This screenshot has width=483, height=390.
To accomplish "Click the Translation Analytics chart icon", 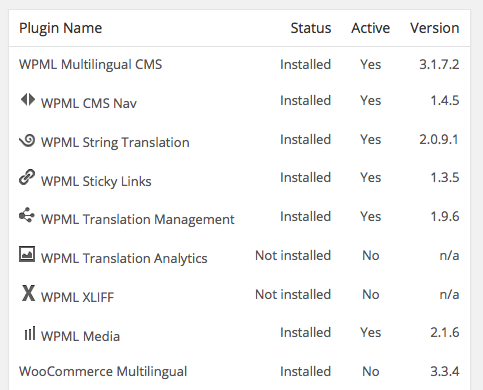I will [27, 254].
